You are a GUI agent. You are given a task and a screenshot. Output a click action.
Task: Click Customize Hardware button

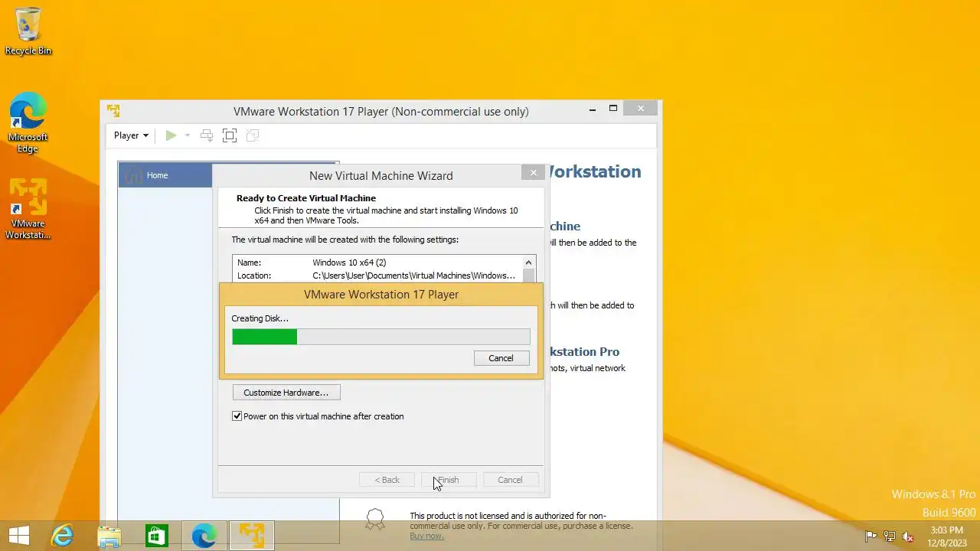coord(286,393)
